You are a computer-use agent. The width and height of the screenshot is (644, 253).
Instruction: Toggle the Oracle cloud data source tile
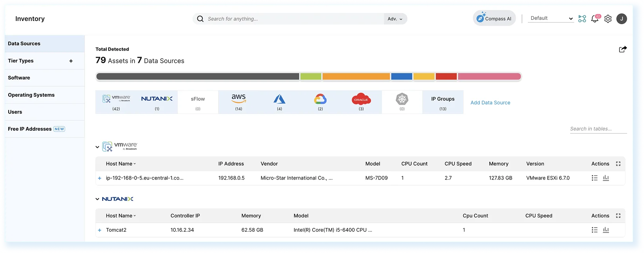tap(361, 102)
